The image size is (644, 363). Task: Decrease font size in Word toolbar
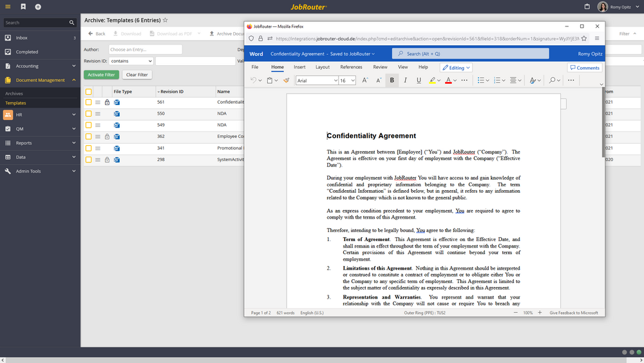pos(378,80)
